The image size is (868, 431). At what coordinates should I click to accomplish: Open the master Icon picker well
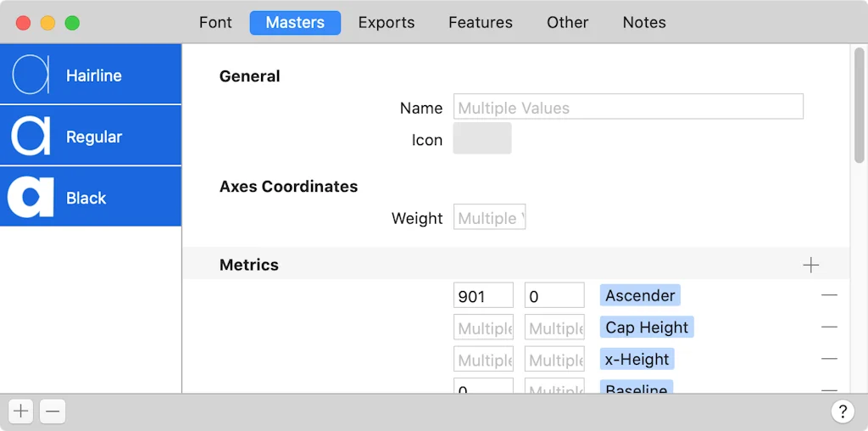[x=482, y=139]
